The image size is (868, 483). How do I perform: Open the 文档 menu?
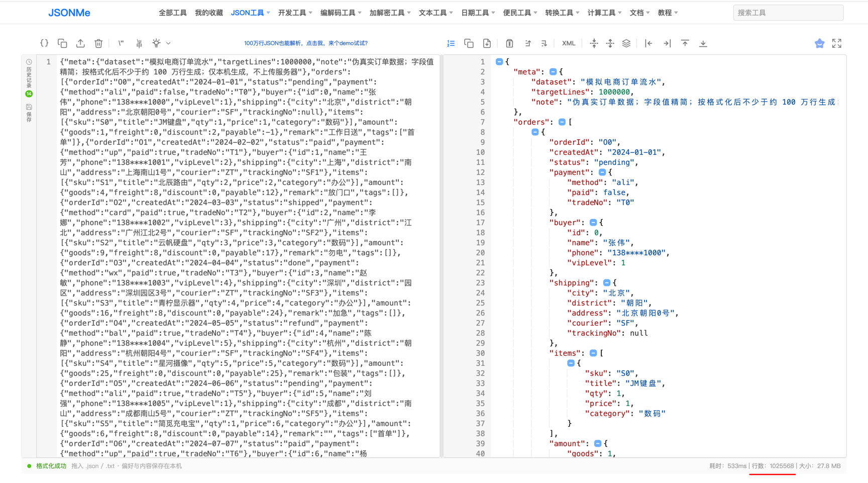[x=640, y=13]
